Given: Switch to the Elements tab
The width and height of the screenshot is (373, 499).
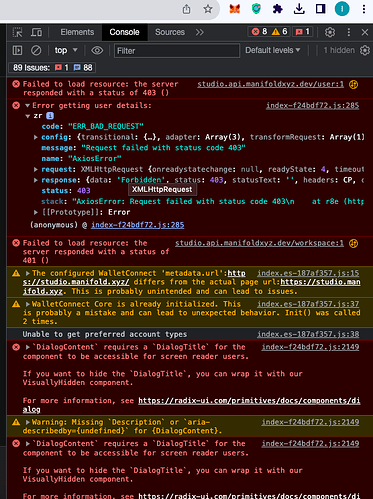Looking at the screenshot, I should pos(77,32).
